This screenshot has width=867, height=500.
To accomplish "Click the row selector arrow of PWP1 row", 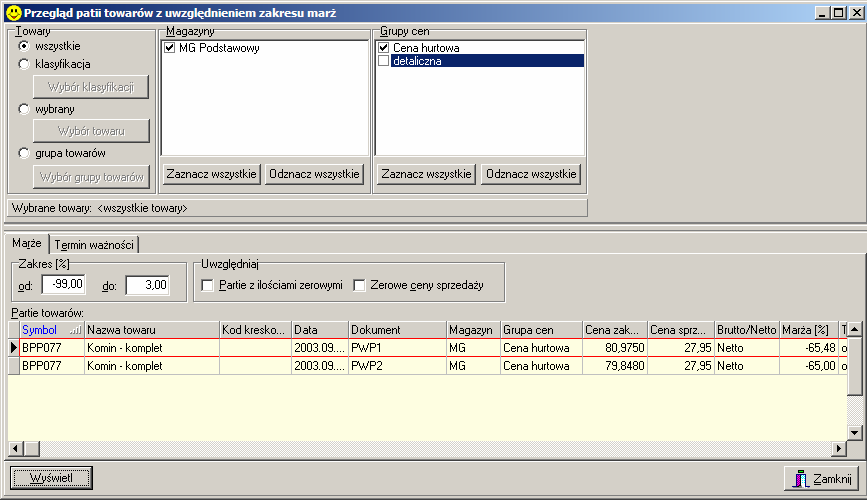I will pos(14,348).
